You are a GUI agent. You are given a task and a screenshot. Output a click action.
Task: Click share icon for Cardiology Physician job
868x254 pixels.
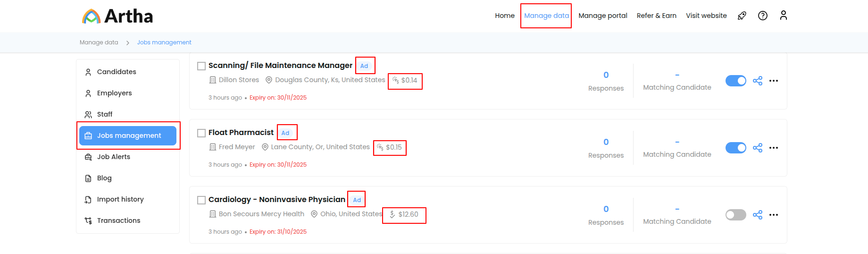click(x=758, y=215)
